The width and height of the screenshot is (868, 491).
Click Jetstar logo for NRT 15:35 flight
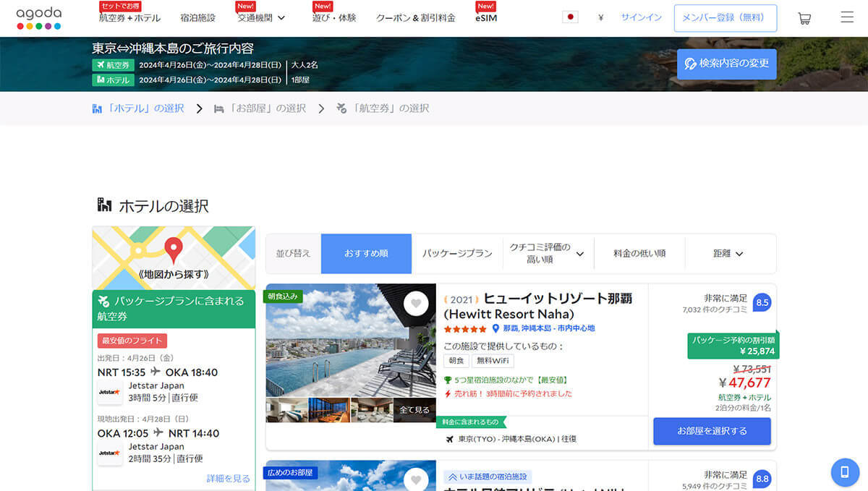pos(110,391)
